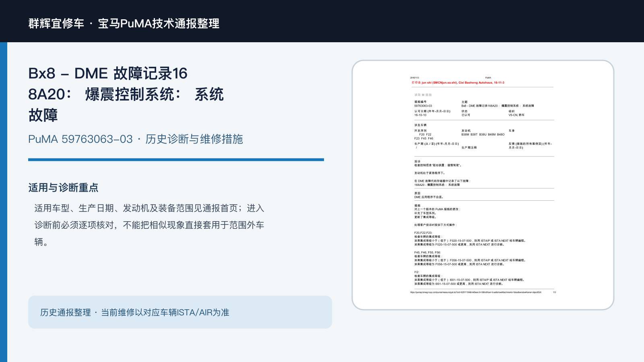This screenshot has width=644, height=362.
Task: Open the PuMA document page thumbnail
Action: [x=483, y=185]
